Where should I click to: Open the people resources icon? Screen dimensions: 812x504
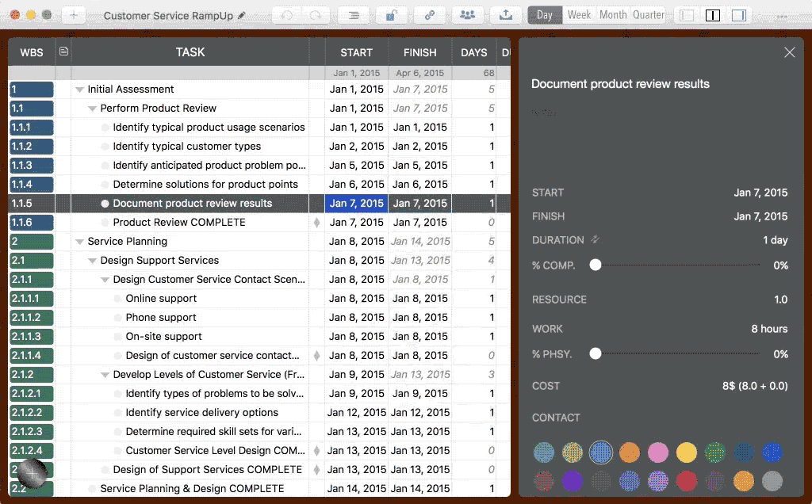(468, 15)
